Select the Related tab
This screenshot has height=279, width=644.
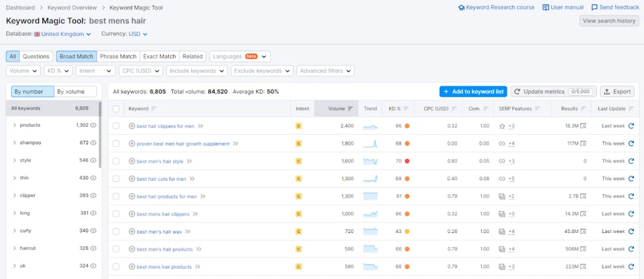(192, 57)
